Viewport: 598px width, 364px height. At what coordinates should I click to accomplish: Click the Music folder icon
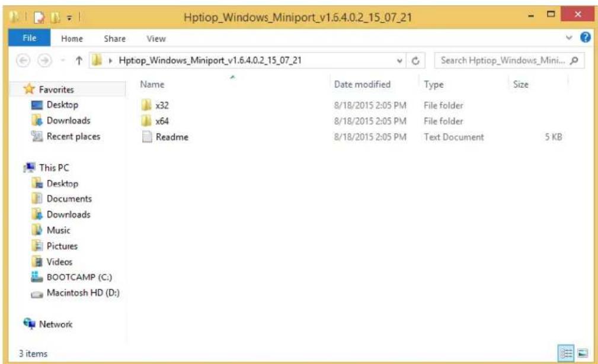37,230
